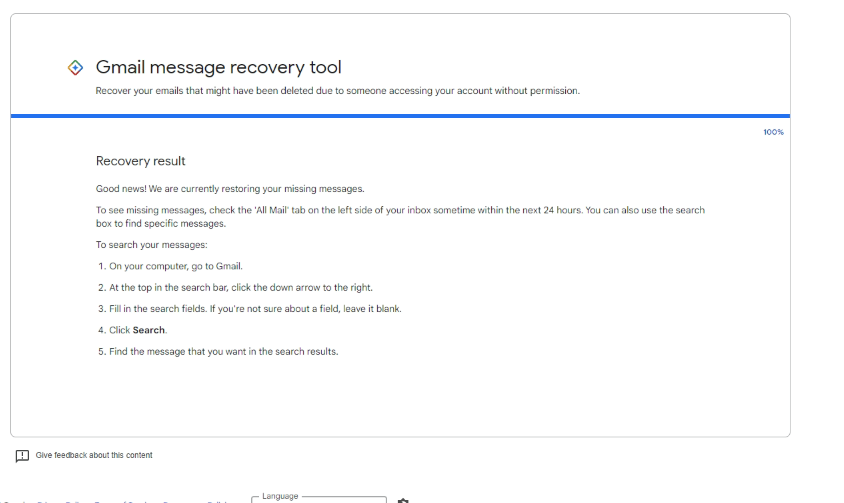
Task: Click the 'To see missing messages' paragraph
Action: coord(400,210)
